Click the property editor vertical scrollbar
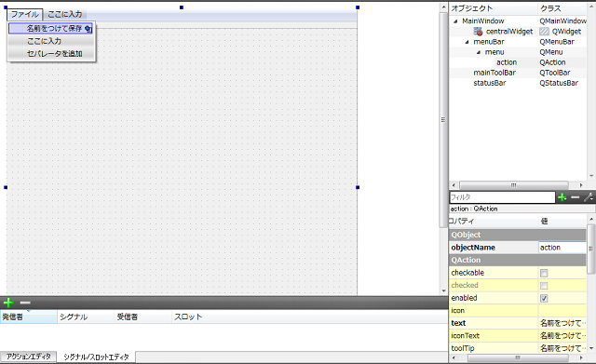 click(590, 282)
